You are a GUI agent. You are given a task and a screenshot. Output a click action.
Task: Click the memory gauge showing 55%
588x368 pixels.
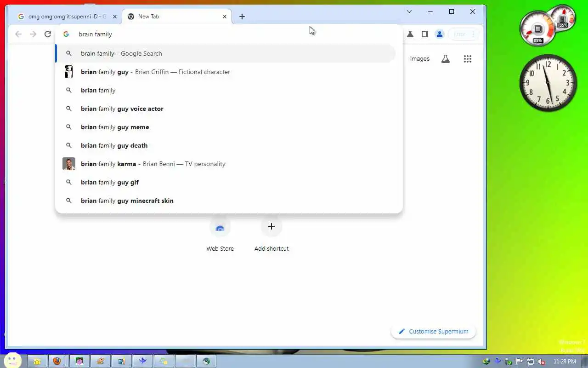coord(564,17)
